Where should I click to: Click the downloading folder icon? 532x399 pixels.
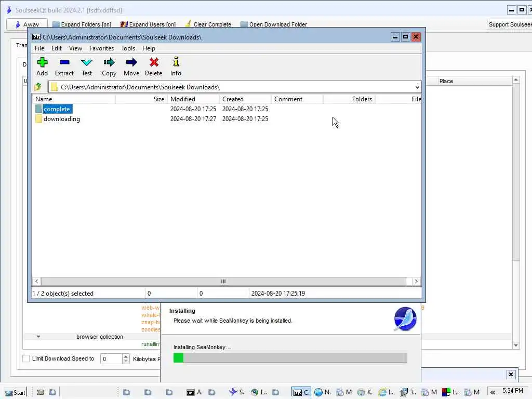tap(38, 119)
